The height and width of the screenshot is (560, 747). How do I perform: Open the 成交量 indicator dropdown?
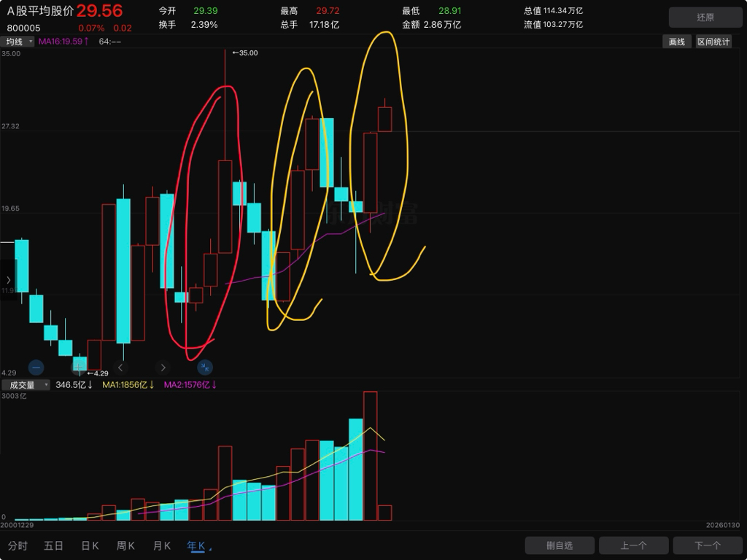tap(26, 385)
